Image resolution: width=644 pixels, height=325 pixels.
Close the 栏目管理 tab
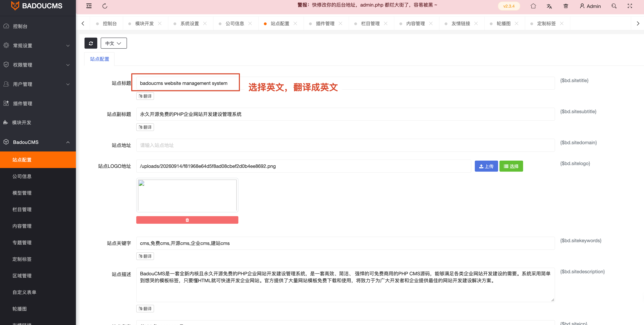click(x=386, y=23)
